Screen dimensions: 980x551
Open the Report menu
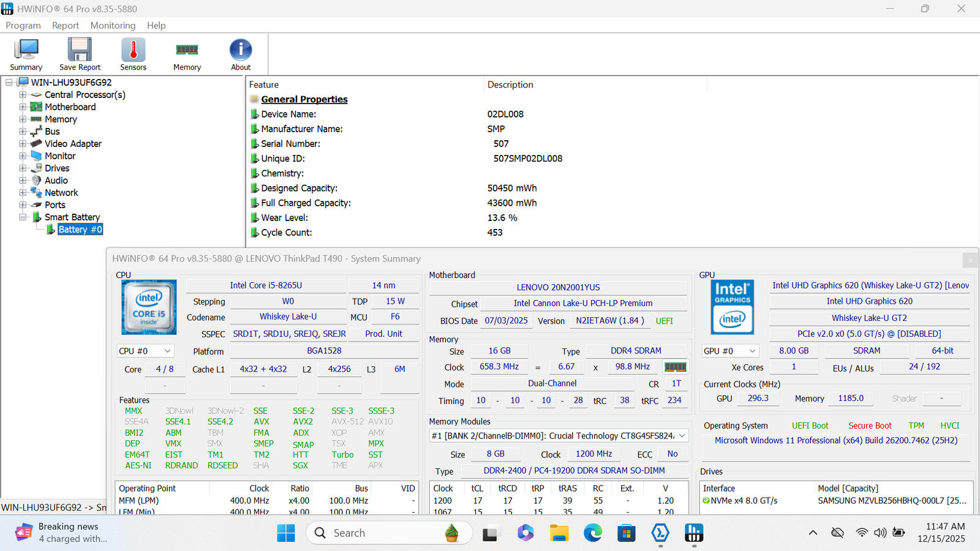(66, 25)
